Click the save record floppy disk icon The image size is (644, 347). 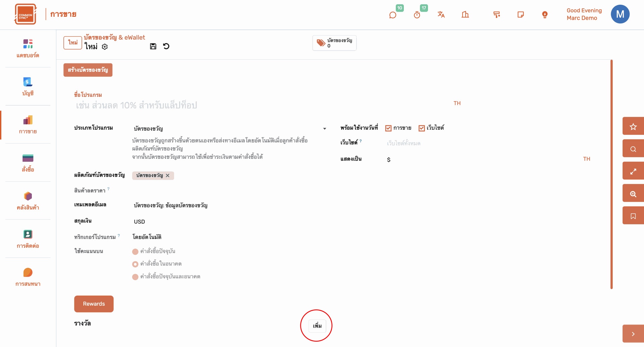pos(153,46)
